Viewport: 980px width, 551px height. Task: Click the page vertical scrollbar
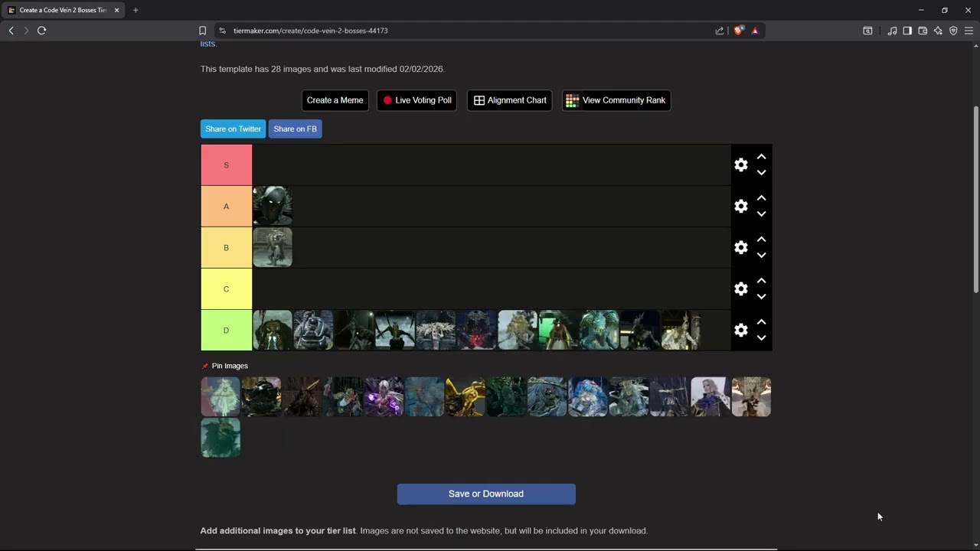pyautogui.click(x=975, y=199)
